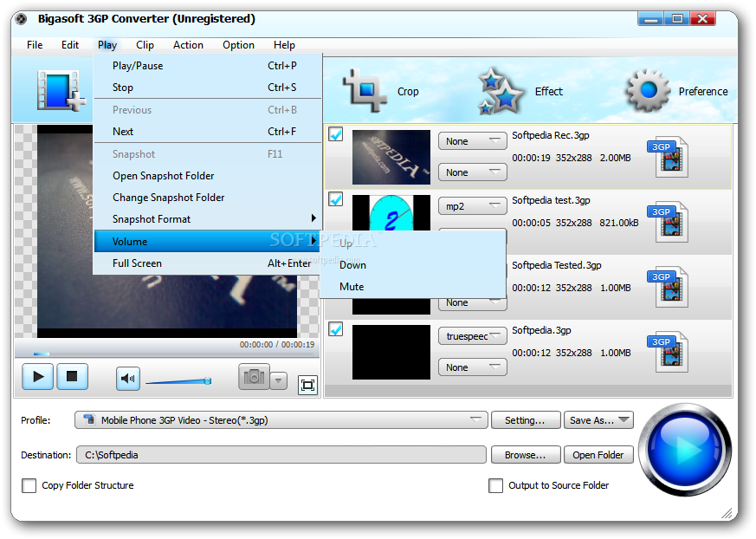The height and width of the screenshot is (539, 756).
Task: Open the truespeech dropdown of Softpedia.3gp
Action: coord(473,336)
